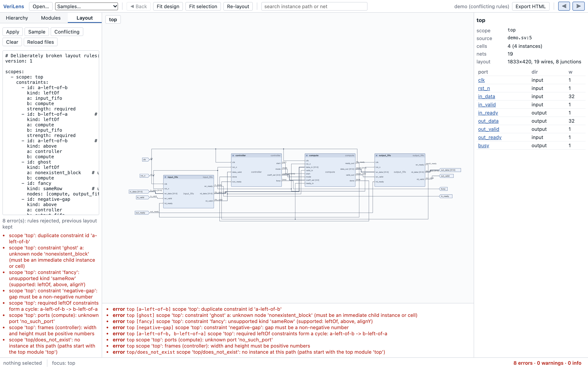Switch to the Hierarchy tab
The height and width of the screenshot is (368, 588).
tap(17, 18)
